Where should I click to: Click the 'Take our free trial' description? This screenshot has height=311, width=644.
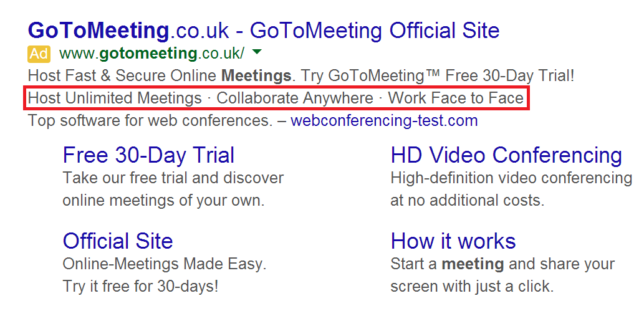click(173, 178)
